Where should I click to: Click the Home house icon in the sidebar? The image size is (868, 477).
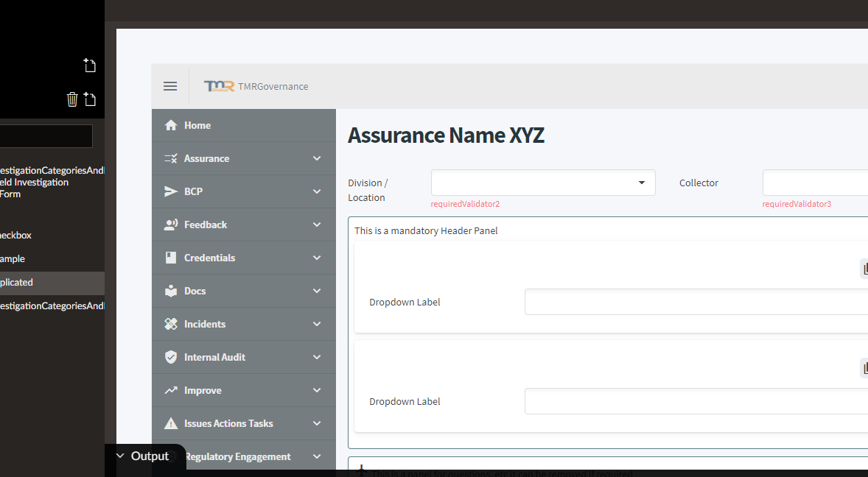coord(171,125)
